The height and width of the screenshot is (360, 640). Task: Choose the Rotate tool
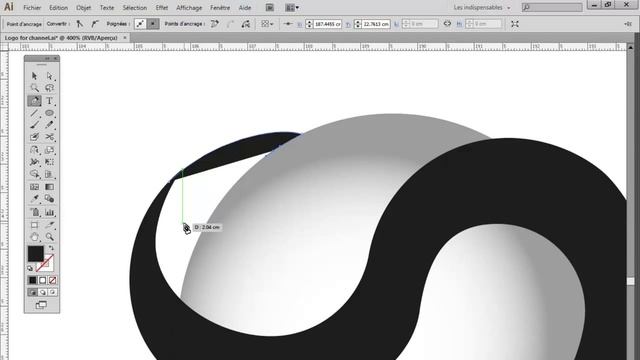(x=34, y=150)
